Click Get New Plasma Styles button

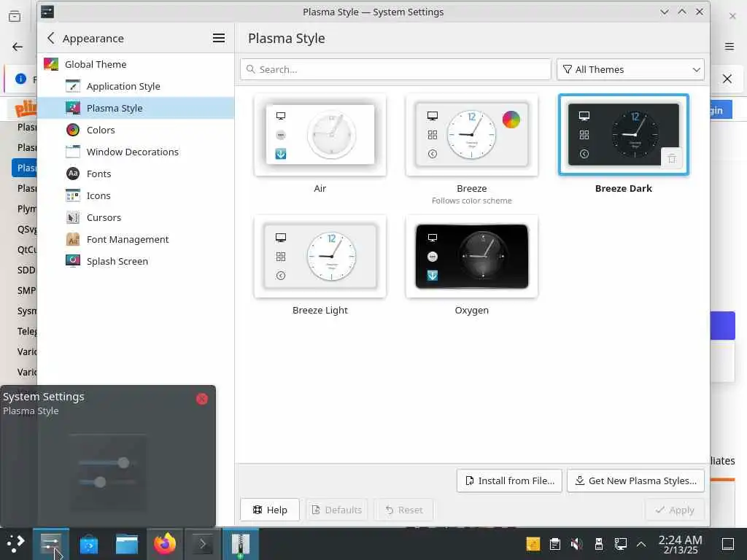(x=635, y=481)
